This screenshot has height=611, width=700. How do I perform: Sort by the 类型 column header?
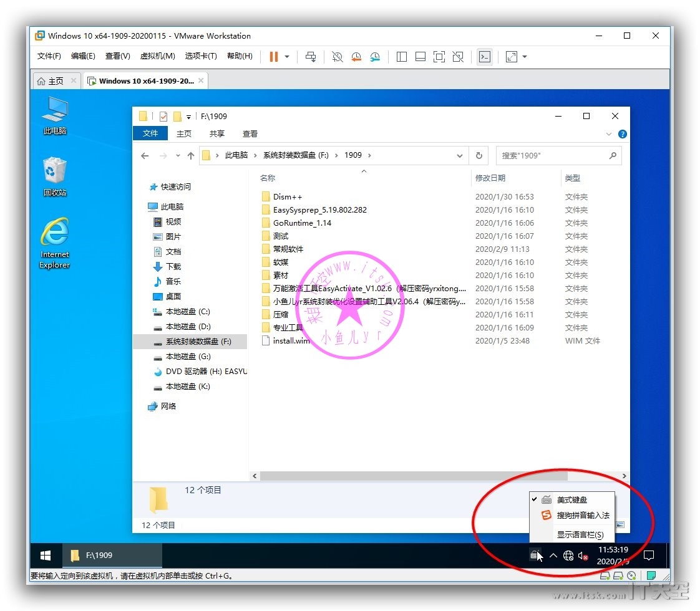pyautogui.click(x=572, y=178)
